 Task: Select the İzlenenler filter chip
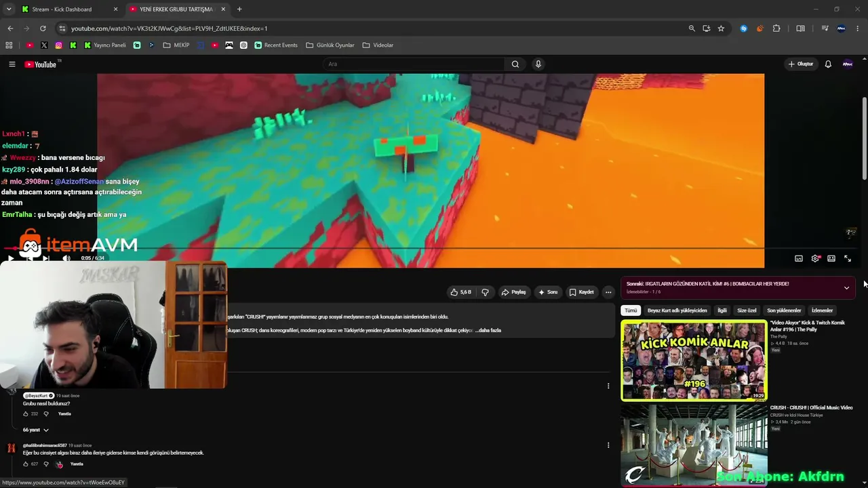point(822,310)
